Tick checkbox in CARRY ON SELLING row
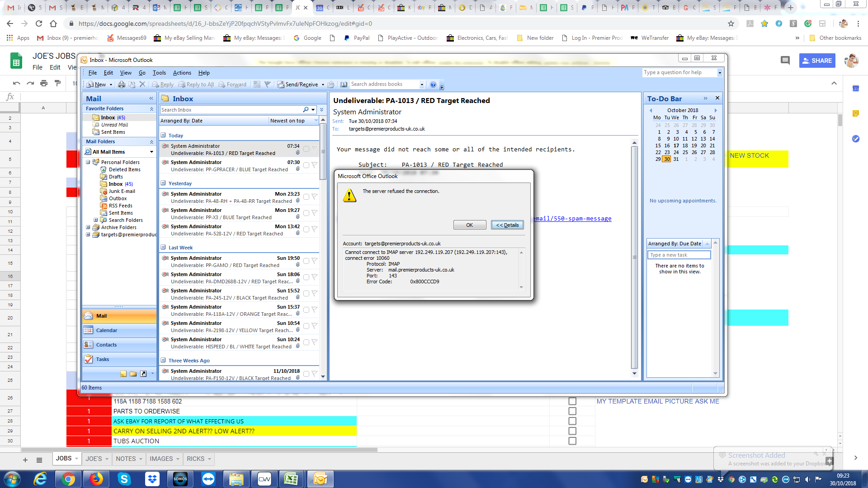The width and height of the screenshot is (868, 488). (x=572, y=431)
